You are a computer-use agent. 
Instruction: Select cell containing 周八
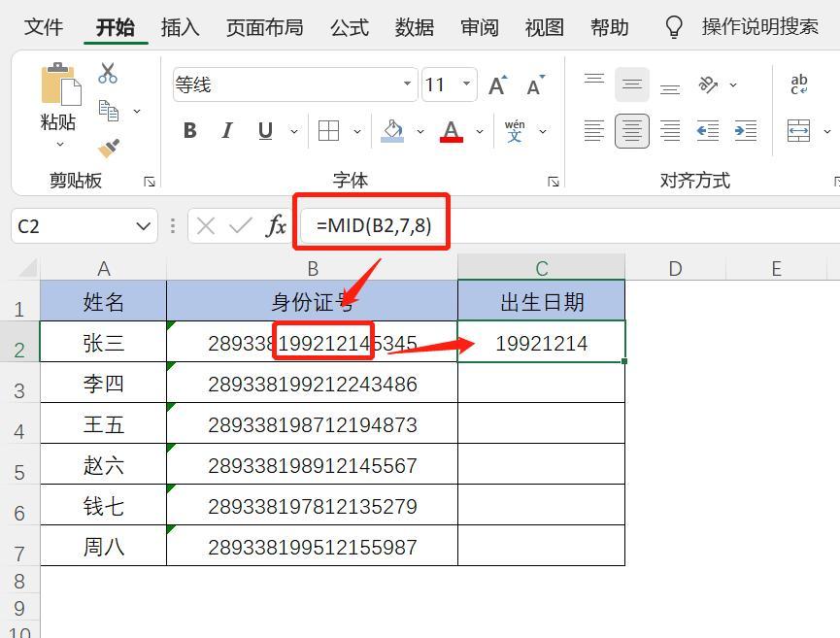[103, 546]
